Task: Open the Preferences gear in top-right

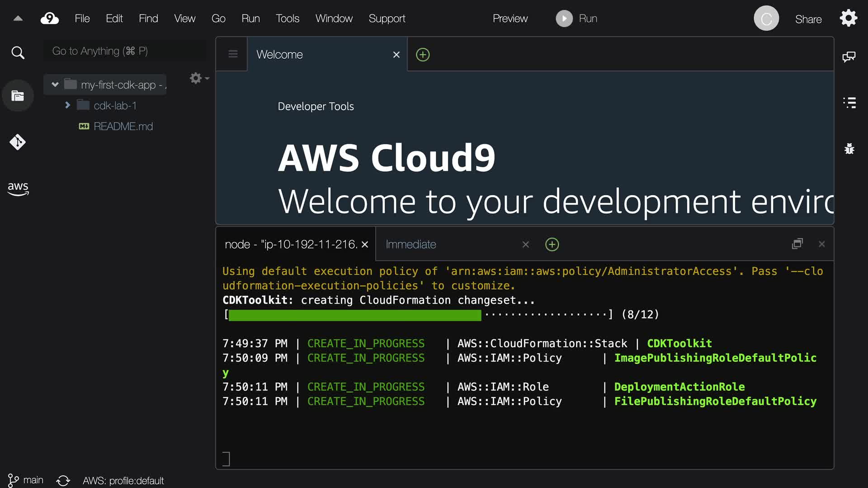Action: [x=848, y=19]
